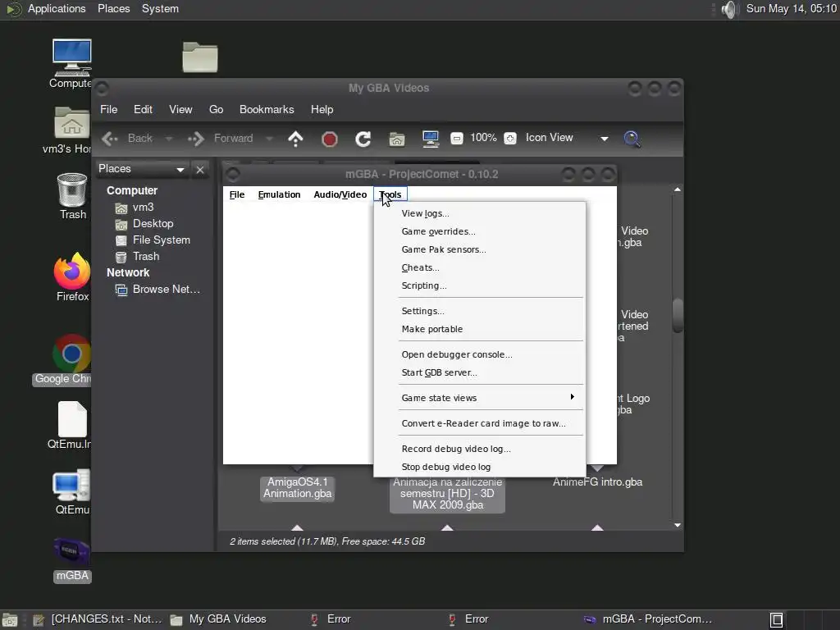Zoom out with minus icon

pyautogui.click(x=456, y=138)
